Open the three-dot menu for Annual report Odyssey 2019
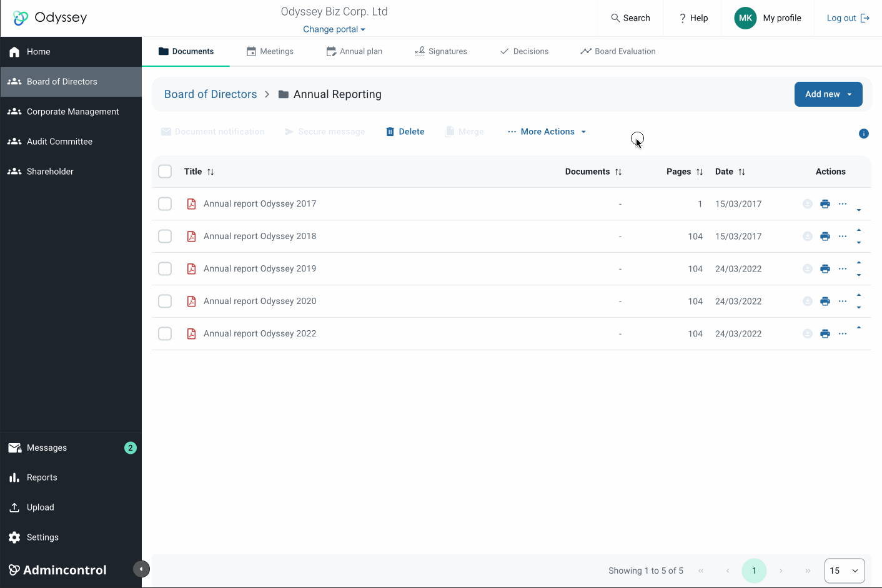 pyautogui.click(x=843, y=269)
